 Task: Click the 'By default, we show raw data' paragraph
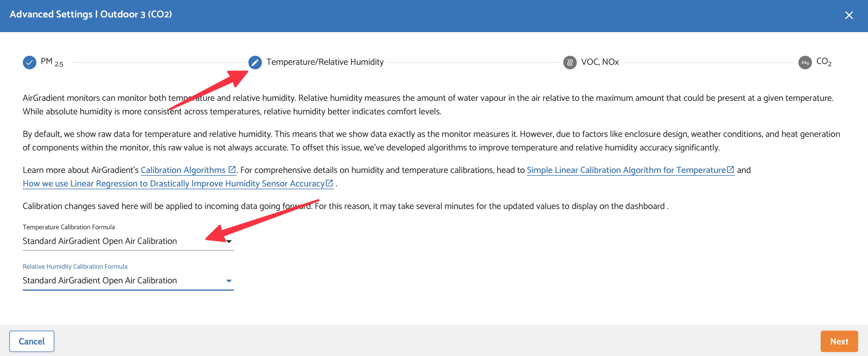(431, 141)
